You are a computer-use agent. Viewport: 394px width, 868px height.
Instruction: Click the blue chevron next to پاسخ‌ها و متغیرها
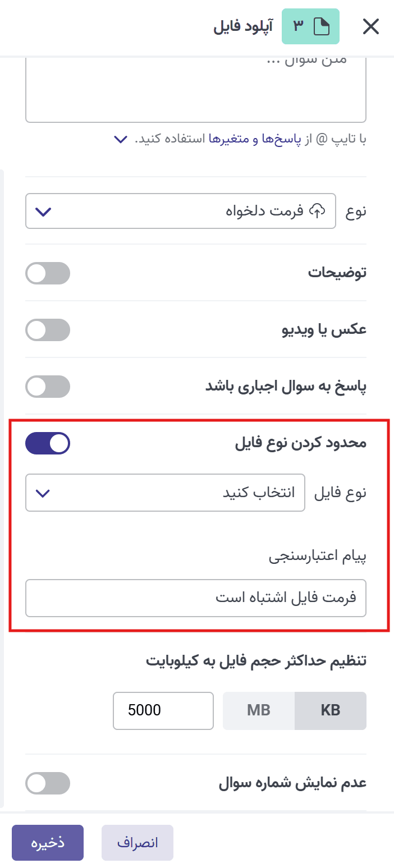[120, 139]
